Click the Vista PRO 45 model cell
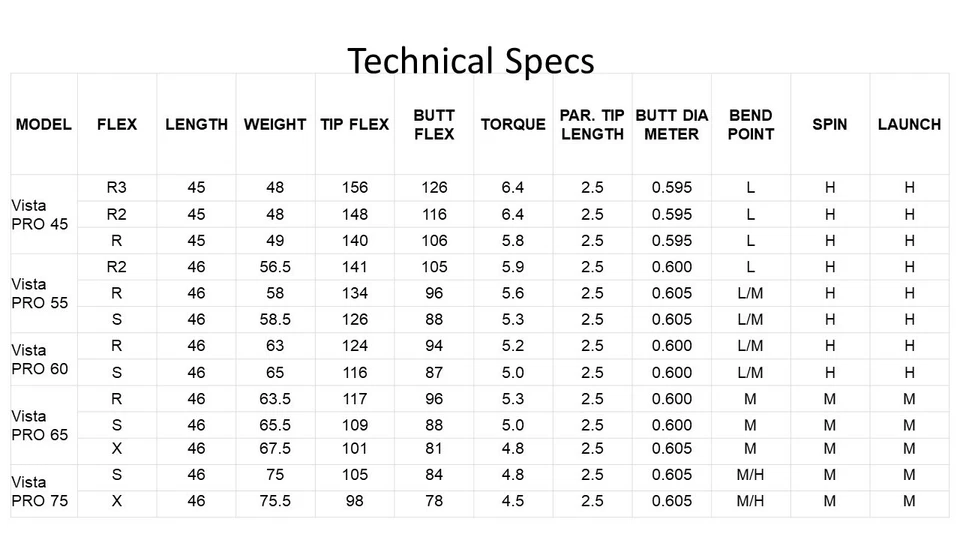 coord(40,214)
